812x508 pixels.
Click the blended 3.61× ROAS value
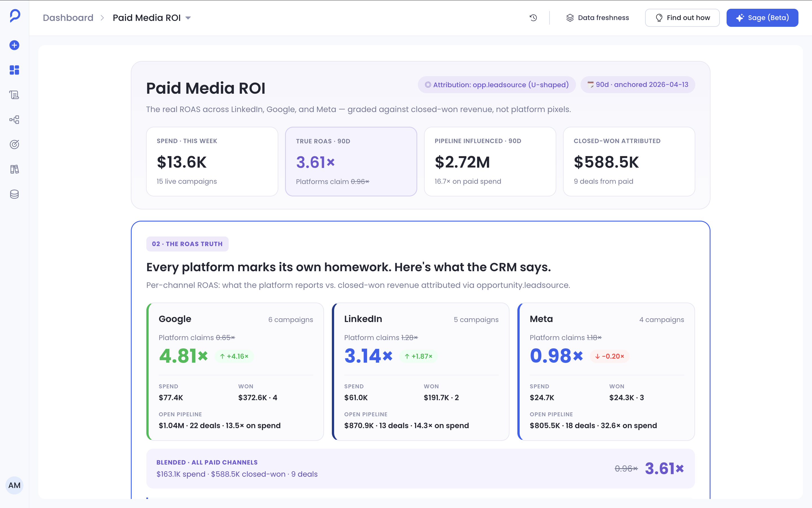coord(664,468)
